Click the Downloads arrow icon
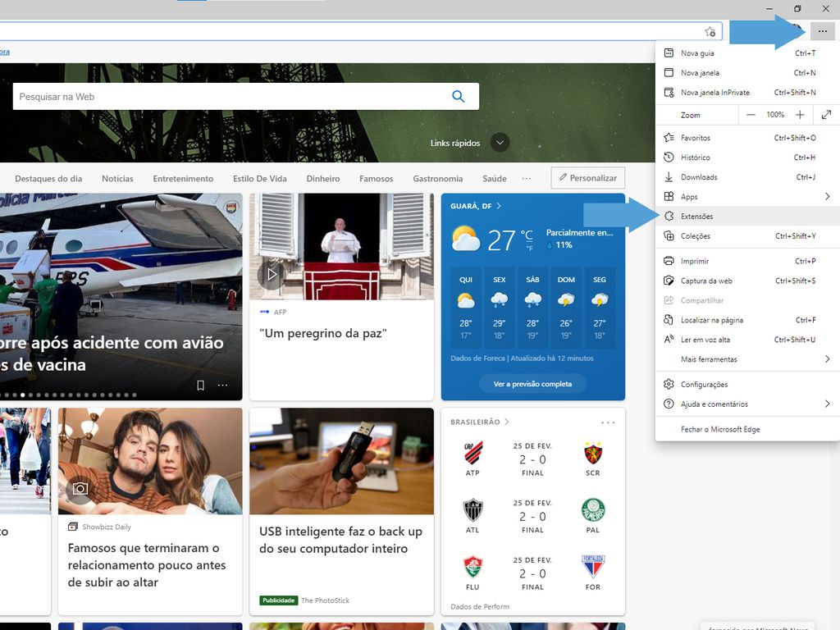The width and height of the screenshot is (840, 630). (x=669, y=177)
